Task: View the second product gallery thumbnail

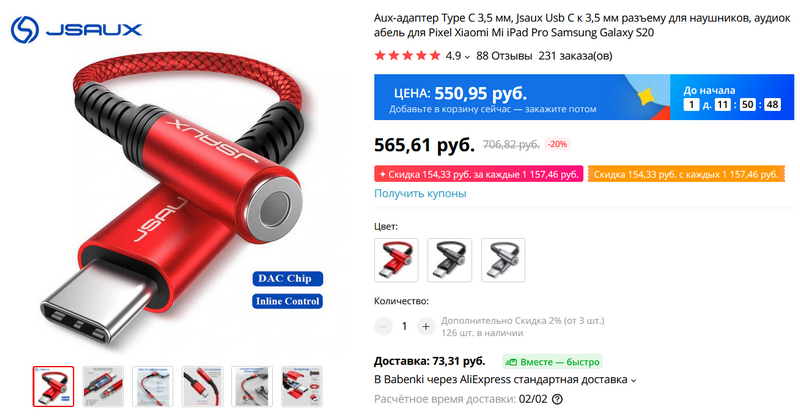Action: (x=103, y=386)
